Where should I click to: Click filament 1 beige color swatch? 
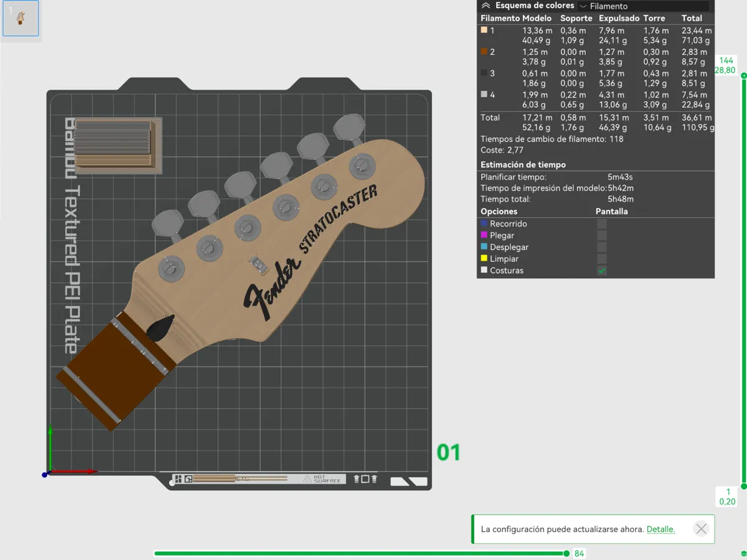pyautogui.click(x=484, y=30)
